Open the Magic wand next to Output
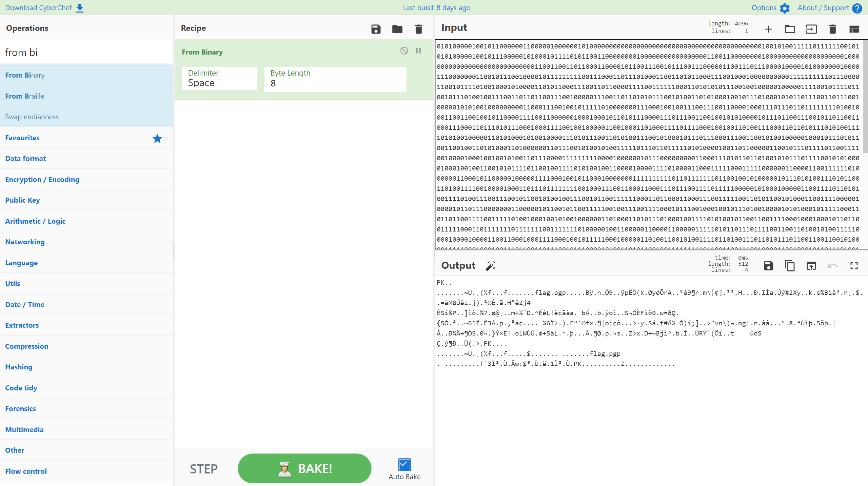Viewport: 868px width, 486px height. 491,266
